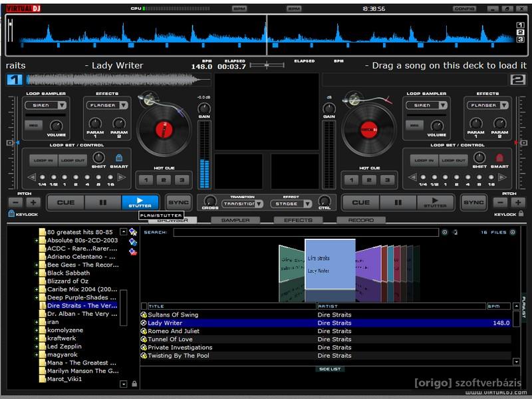Adjust the crossfader slider
The width and height of the screenshot is (532, 399).
(x=267, y=65)
